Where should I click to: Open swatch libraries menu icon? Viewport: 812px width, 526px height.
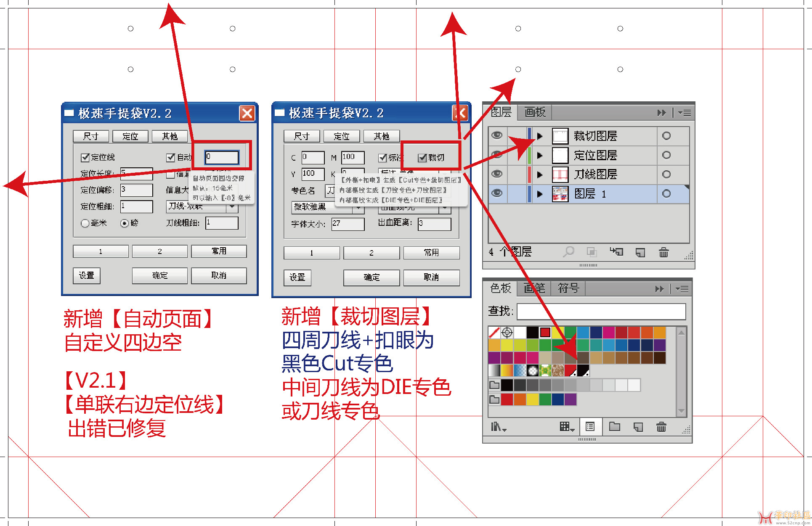(499, 427)
